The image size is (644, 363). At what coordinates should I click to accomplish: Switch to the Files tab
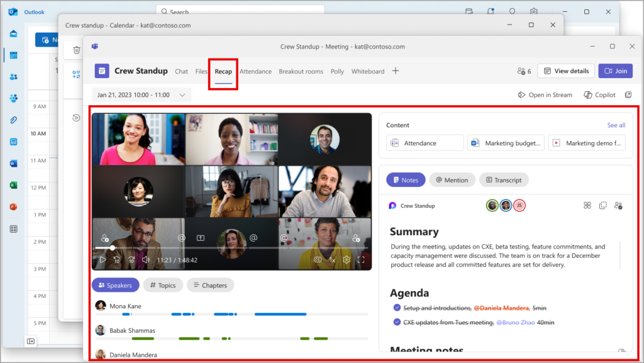click(201, 72)
